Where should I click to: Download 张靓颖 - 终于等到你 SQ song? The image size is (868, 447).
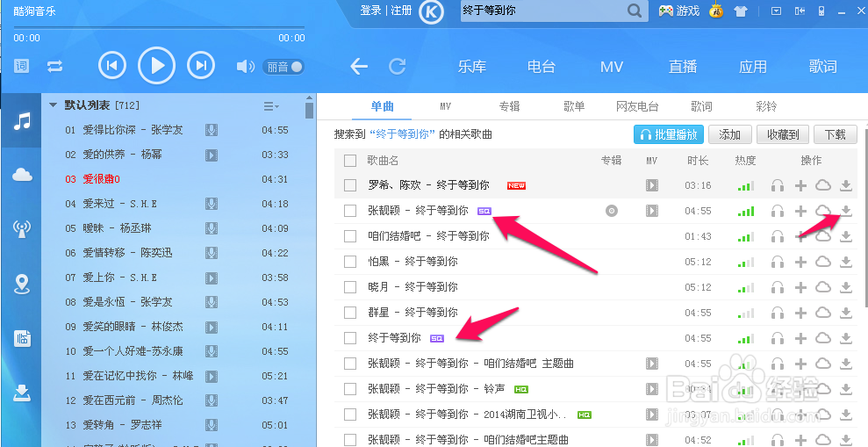846,211
